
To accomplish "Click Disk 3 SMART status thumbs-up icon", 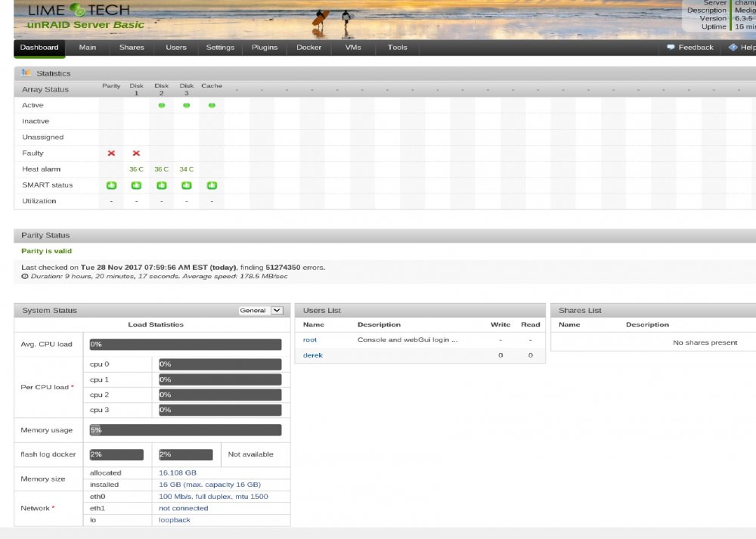I will 187,185.
